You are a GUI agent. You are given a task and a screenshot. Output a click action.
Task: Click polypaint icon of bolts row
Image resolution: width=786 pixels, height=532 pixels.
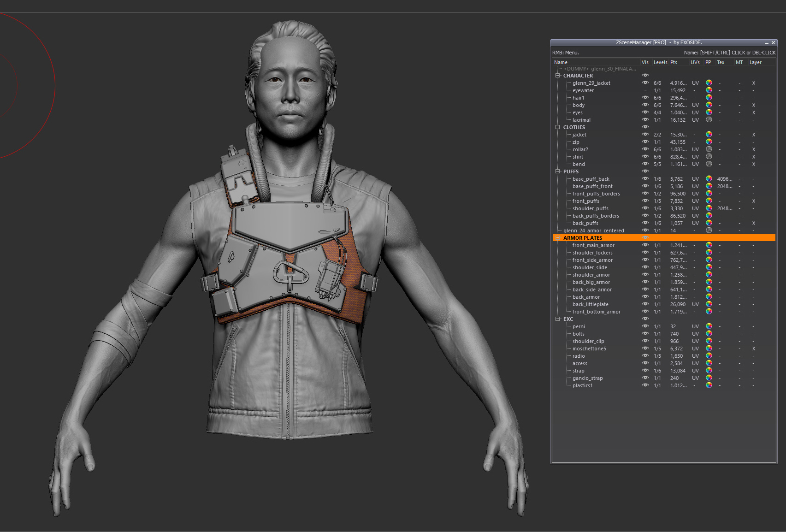(709, 334)
